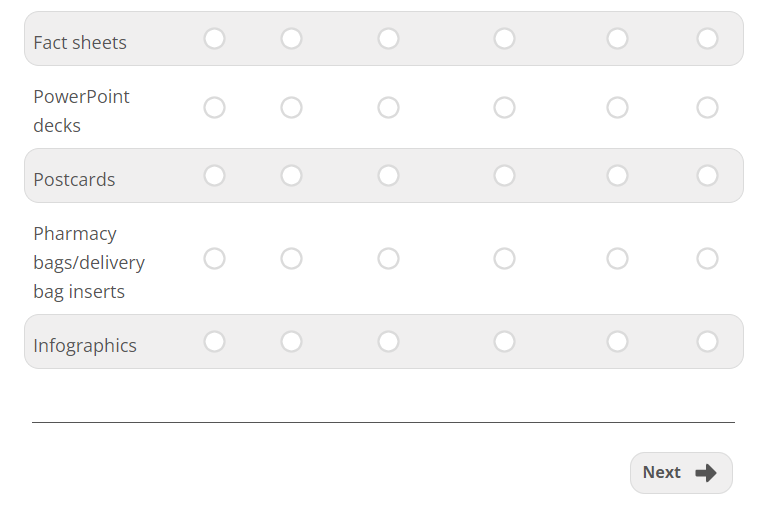Image resolution: width=766 pixels, height=530 pixels.
Task: Select second radio option for Infographics
Action: [291, 341]
